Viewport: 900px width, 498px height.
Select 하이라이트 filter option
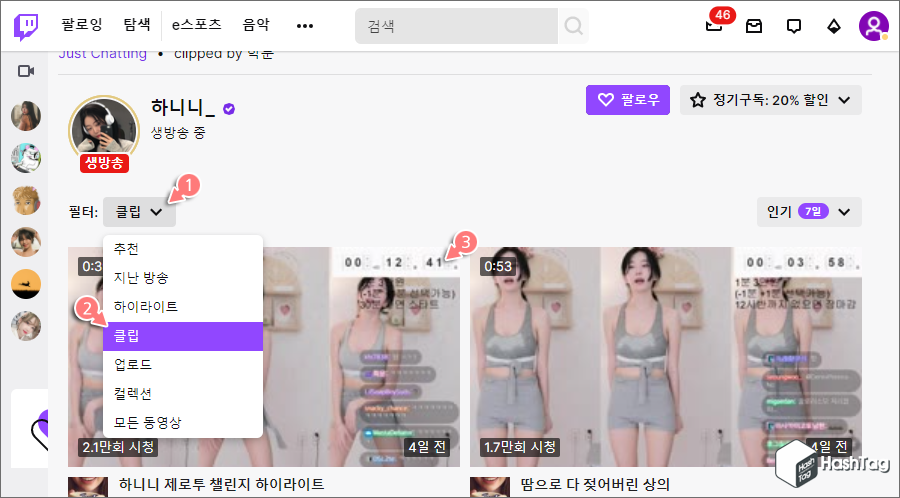tap(183, 307)
